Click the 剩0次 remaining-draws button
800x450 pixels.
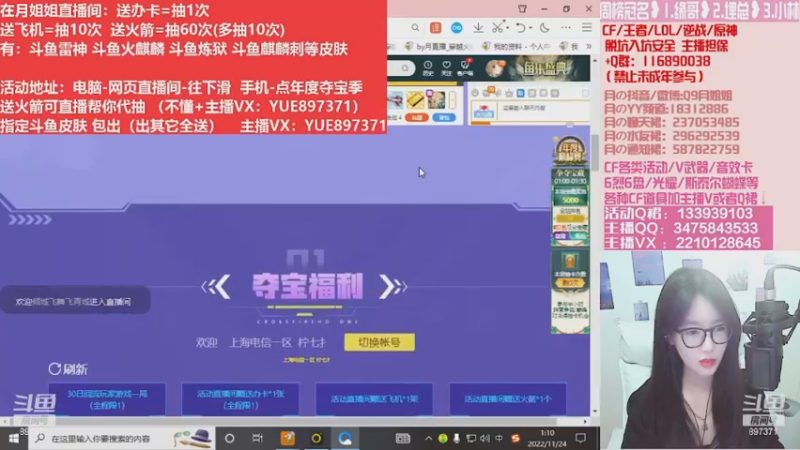[570, 282]
